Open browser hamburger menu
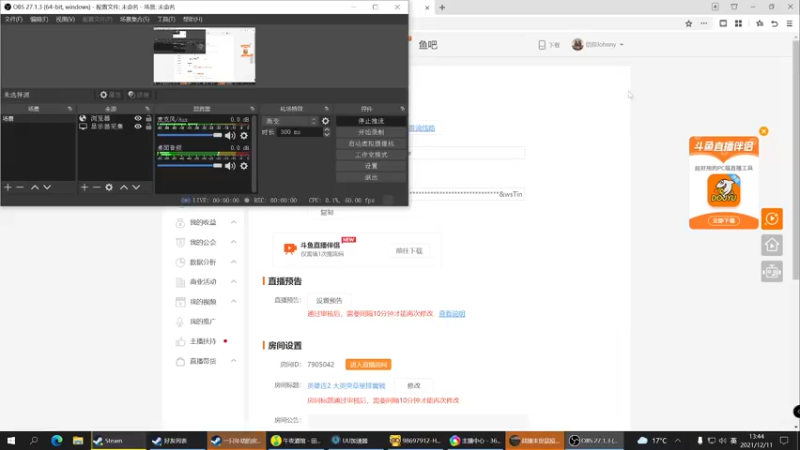The height and width of the screenshot is (450, 800). [789, 23]
